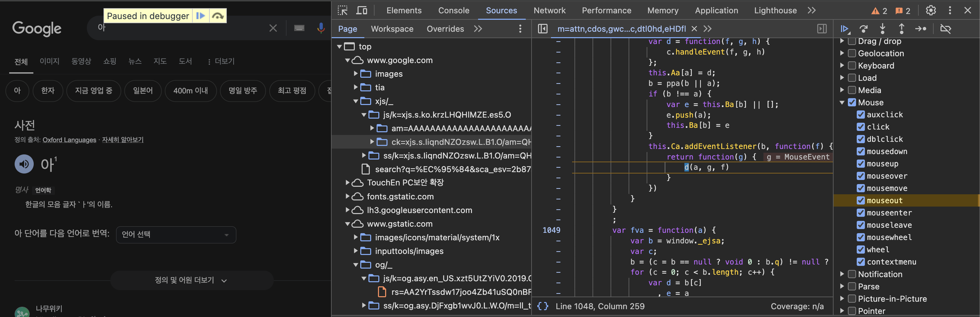Deactivate breakpoints icon

coord(945,29)
